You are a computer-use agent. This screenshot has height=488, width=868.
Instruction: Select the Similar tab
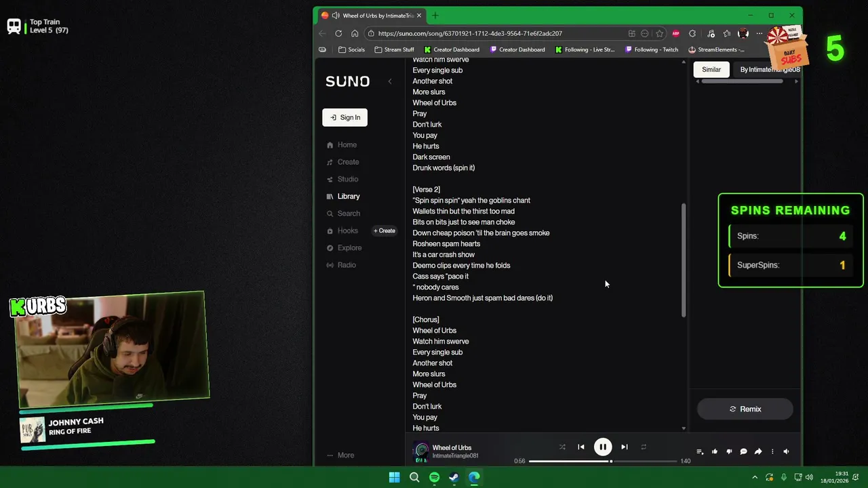711,69
